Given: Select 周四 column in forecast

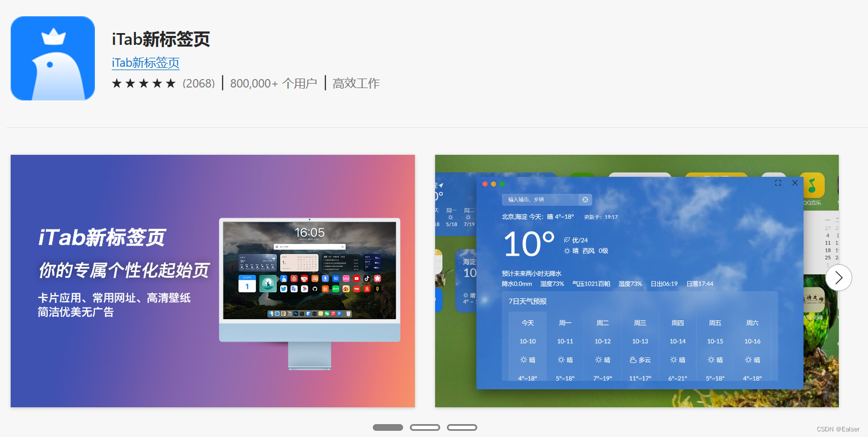Looking at the screenshot, I should coord(678,347).
